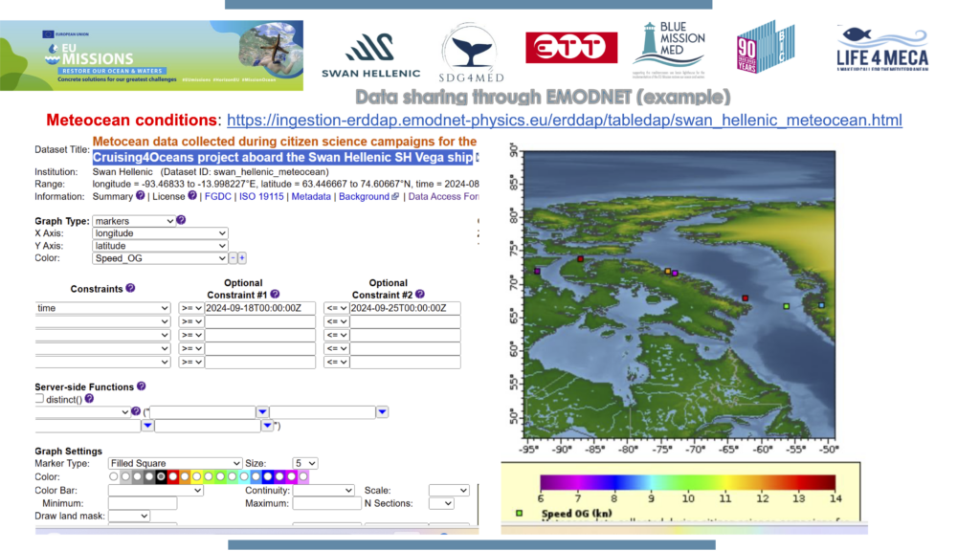
Task: Click the minus button beside Color variable
Action: (233, 258)
